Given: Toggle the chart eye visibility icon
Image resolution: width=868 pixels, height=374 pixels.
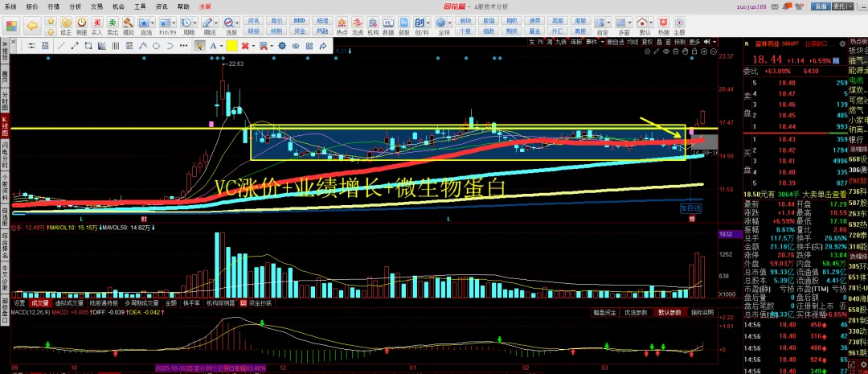Looking at the screenshot, I should [666, 51].
